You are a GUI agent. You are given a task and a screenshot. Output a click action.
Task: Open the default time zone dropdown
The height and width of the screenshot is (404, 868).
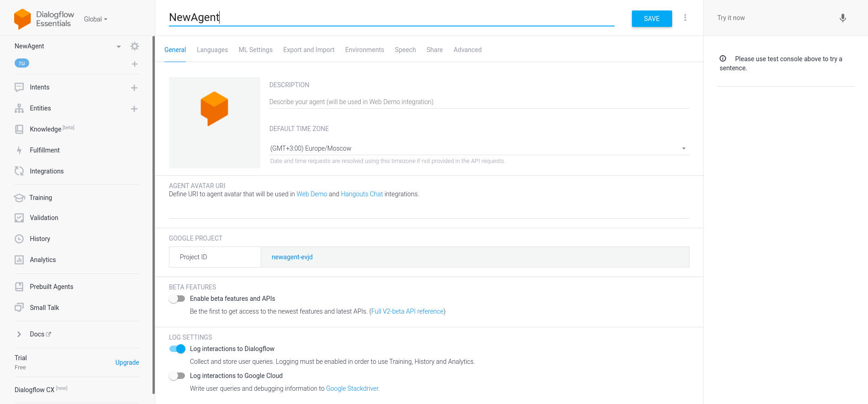tap(479, 148)
